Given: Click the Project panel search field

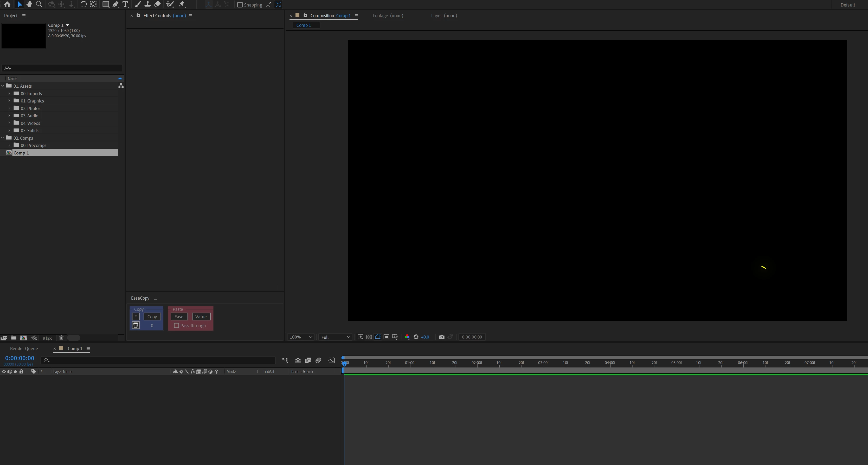Looking at the screenshot, I should [64, 68].
